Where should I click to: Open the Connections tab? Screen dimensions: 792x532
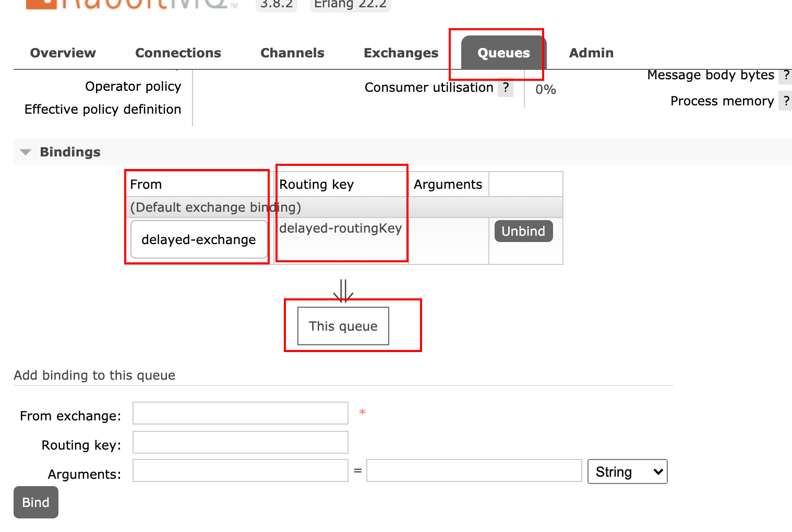click(178, 53)
